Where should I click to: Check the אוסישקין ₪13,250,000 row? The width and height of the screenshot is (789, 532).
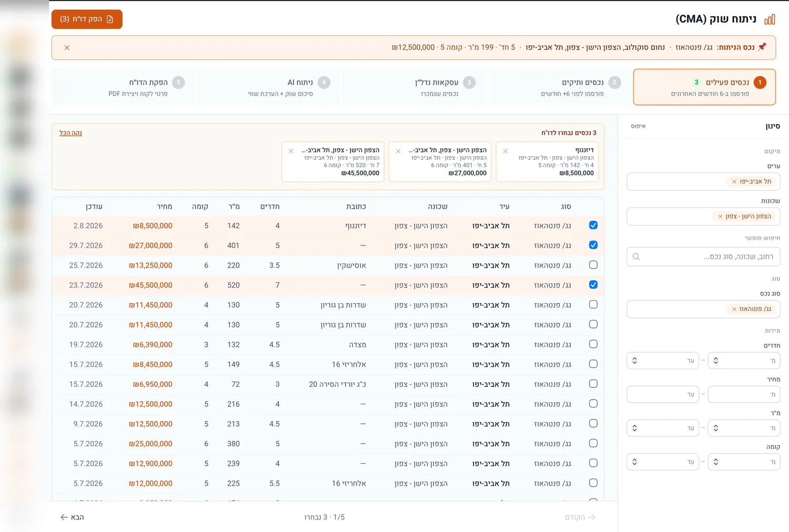click(593, 265)
